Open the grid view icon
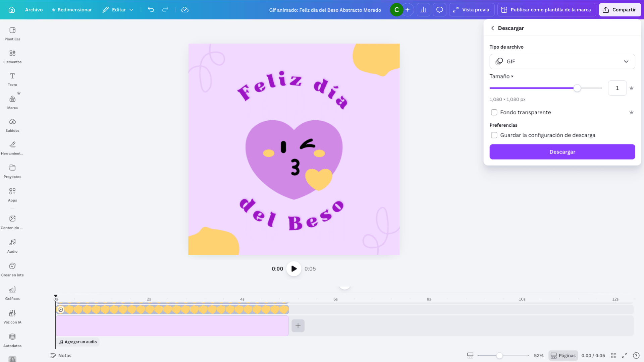 [x=613, y=356]
